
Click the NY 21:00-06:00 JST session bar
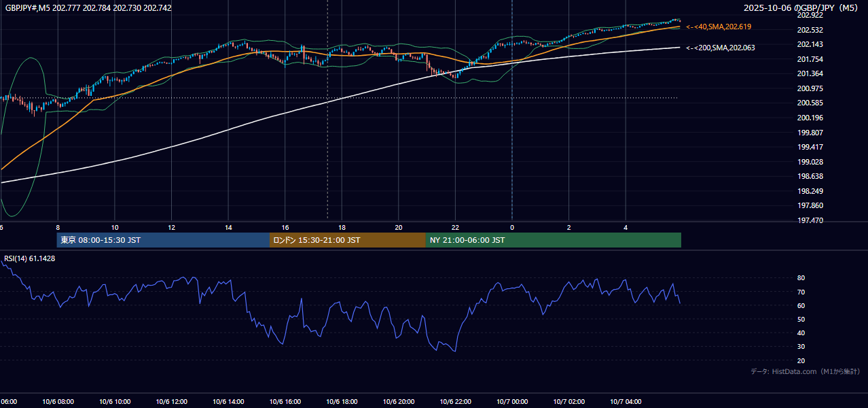click(x=554, y=240)
